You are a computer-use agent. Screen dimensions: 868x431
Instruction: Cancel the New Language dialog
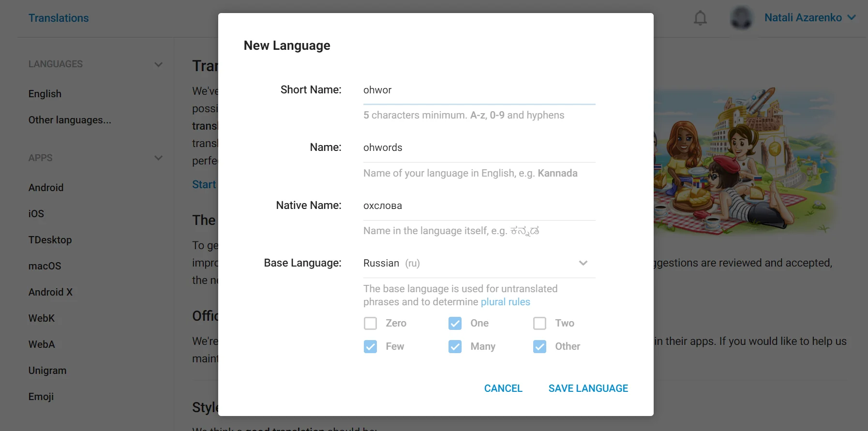(503, 388)
